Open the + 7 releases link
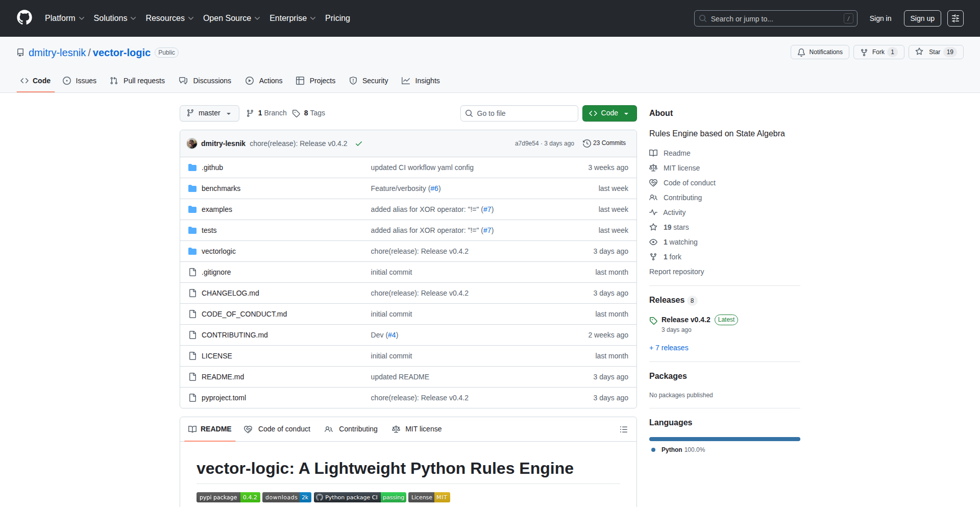This screenshot has height=507, width=980. (x=669, y=348)
